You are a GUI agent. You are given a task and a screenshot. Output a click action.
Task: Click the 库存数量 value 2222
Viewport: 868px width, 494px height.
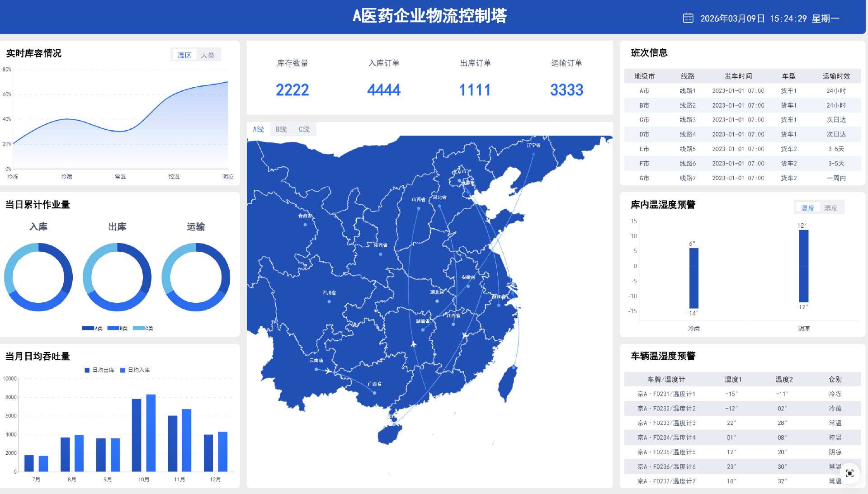tap(292, 90)
